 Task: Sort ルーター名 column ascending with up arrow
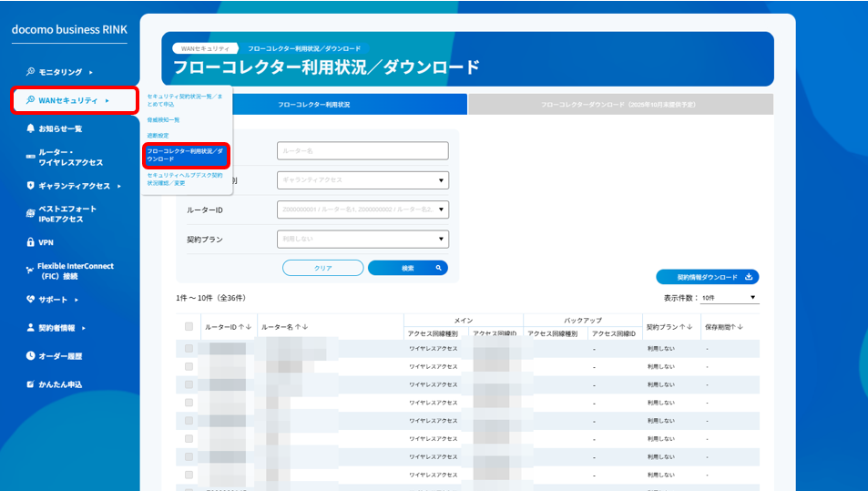tap(298, 327)
